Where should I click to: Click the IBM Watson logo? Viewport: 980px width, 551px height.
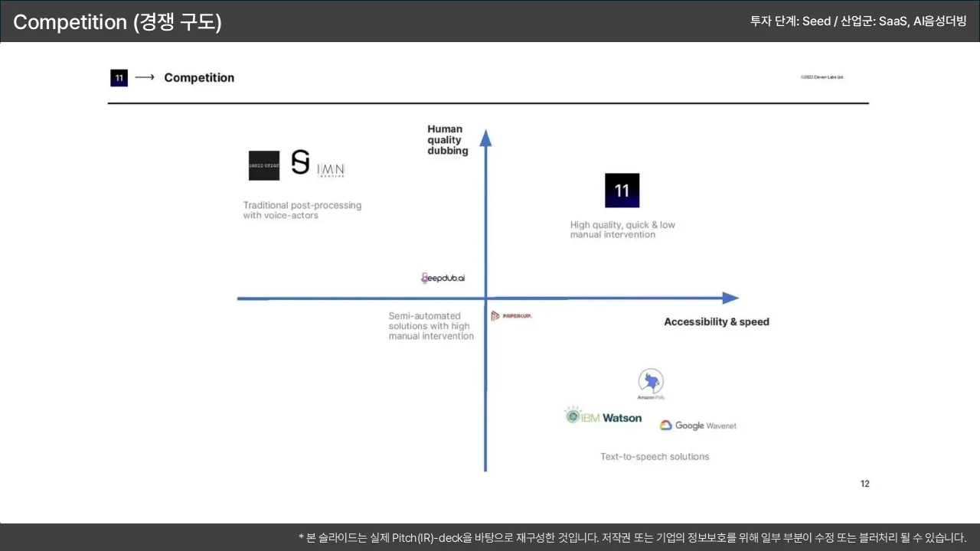click(x=603, y=417)
